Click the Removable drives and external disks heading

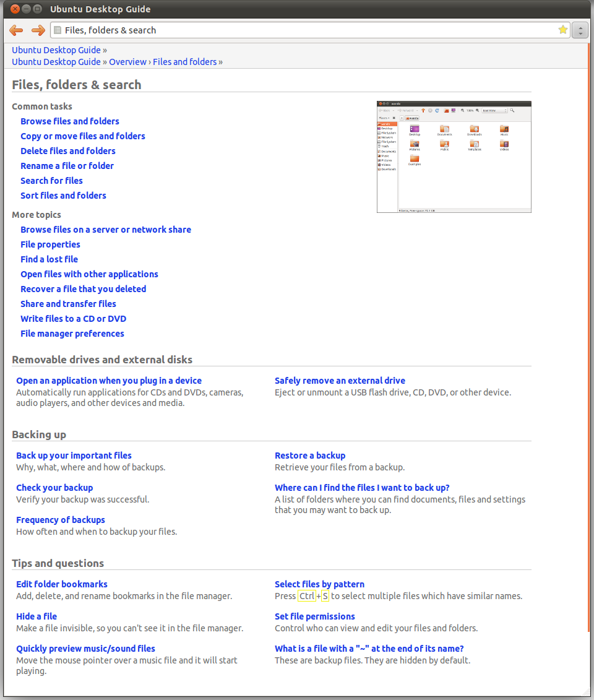(x=102, y=360)
